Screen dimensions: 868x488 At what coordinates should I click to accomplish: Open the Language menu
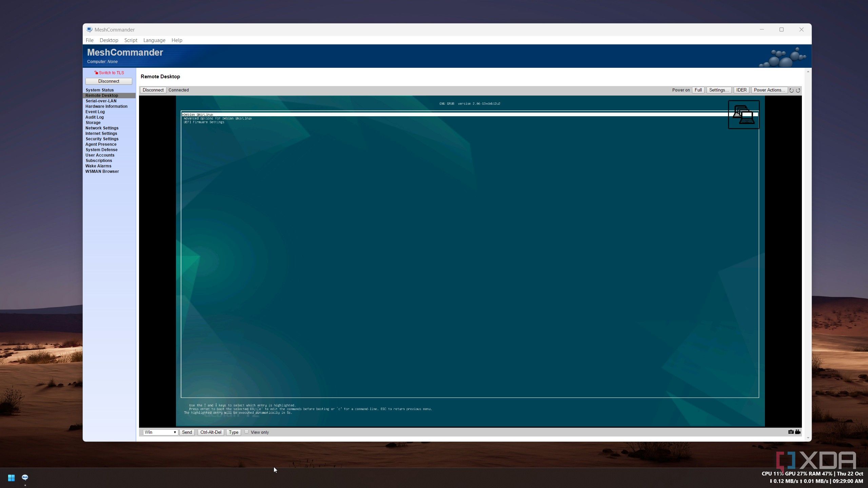[154, 40]
